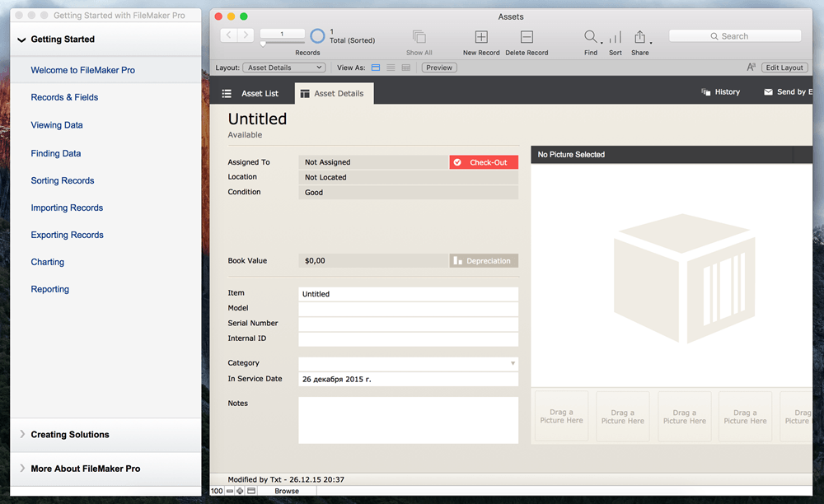Viewport: 824px width, 504px height.
Task: Zoom in with the status bar icon
Action: pos(240,491)
